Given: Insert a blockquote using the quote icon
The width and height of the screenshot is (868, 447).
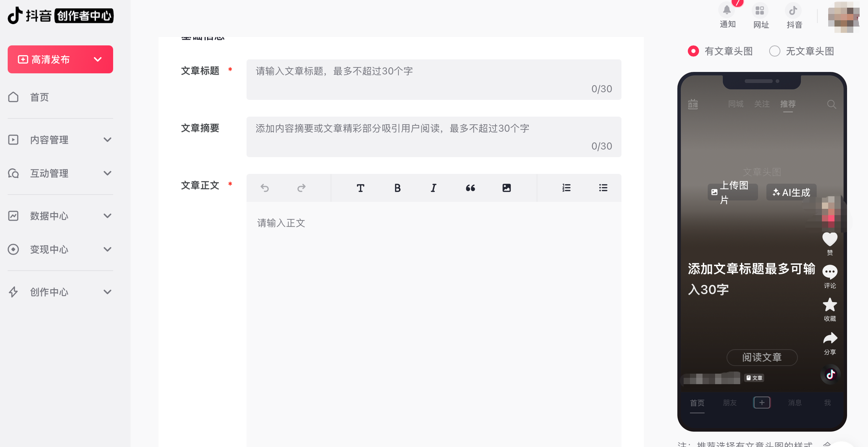Looking at the screenshot, I should click(470, 188).
